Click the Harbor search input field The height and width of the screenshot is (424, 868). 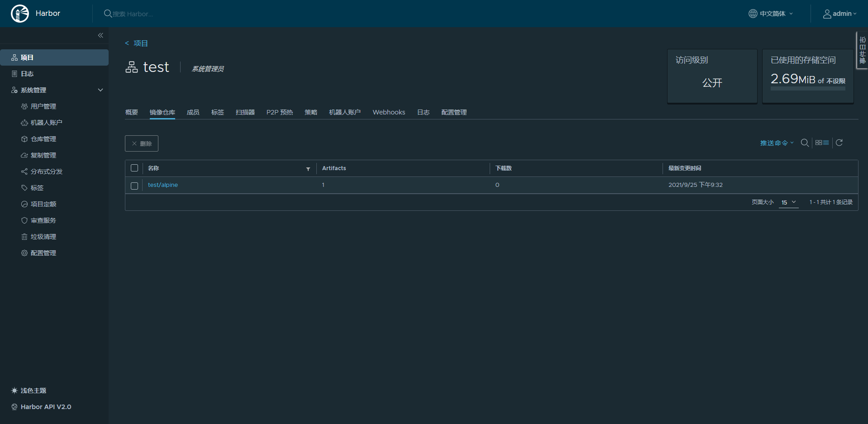133,14
